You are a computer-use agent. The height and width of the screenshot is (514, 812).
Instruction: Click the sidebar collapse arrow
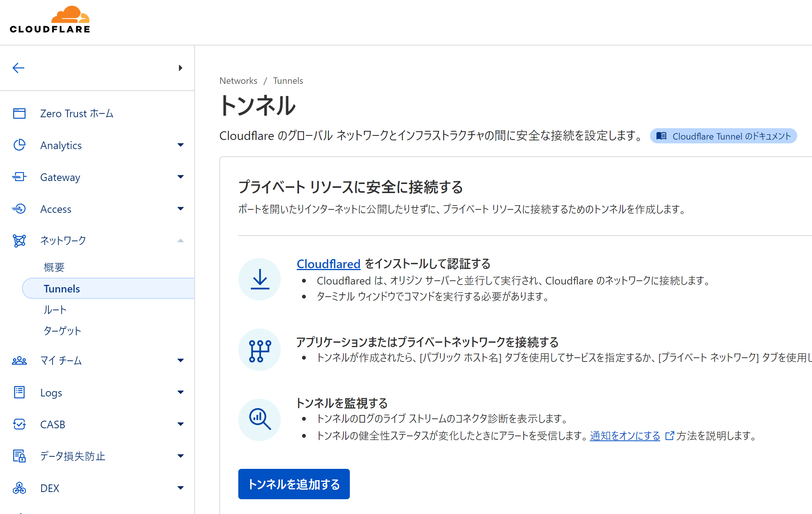(x=18, y=68)
